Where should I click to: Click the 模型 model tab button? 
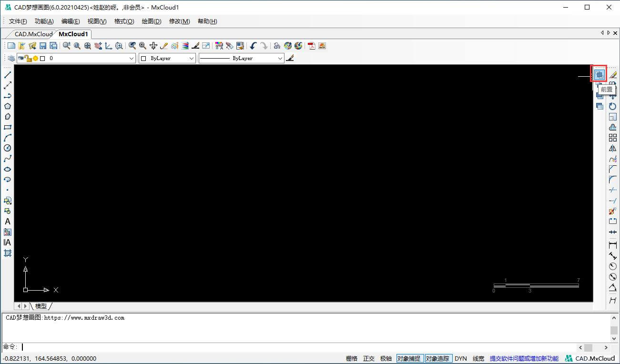tap(41, 306)
